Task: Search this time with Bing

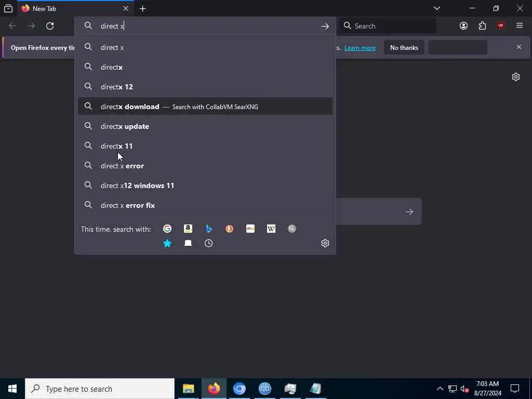Action: point(209,229)
